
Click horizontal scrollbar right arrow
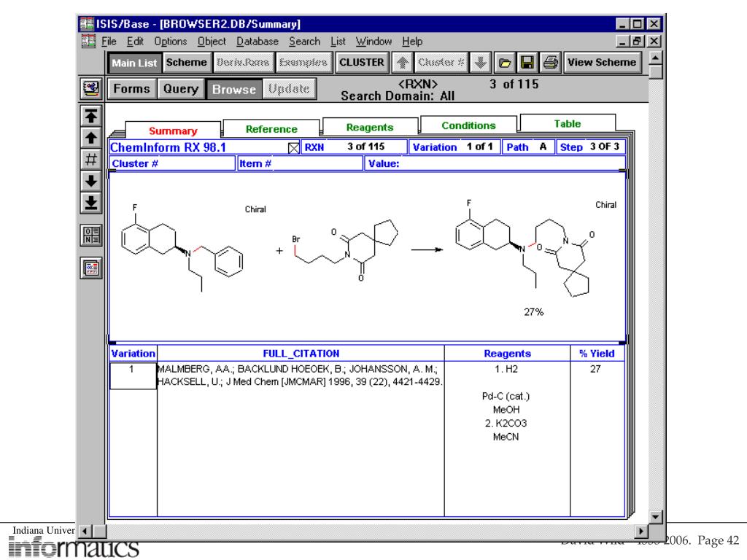point(641,531)
